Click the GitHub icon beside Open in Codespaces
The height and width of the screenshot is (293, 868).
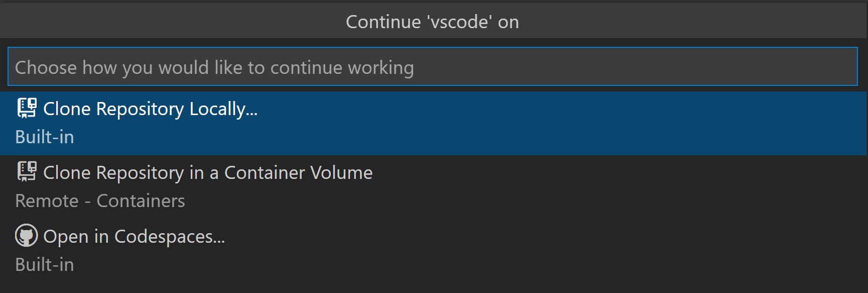coord(26,235)
